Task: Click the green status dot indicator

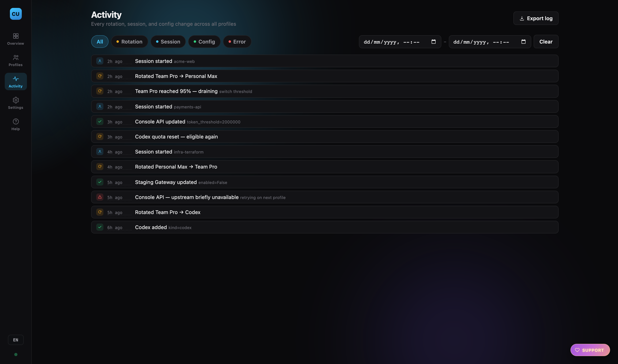Action: click(16, 355)
